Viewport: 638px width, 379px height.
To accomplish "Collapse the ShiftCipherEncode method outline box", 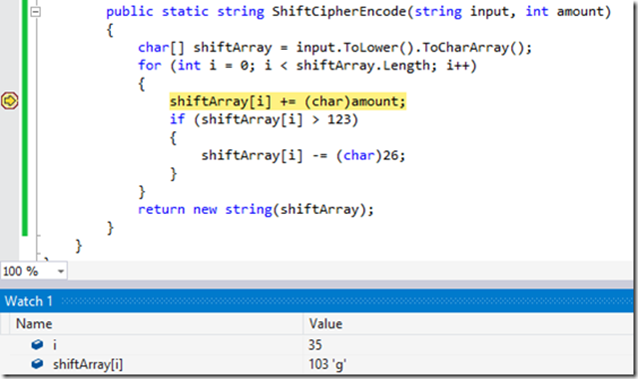I will coord(36,12).
